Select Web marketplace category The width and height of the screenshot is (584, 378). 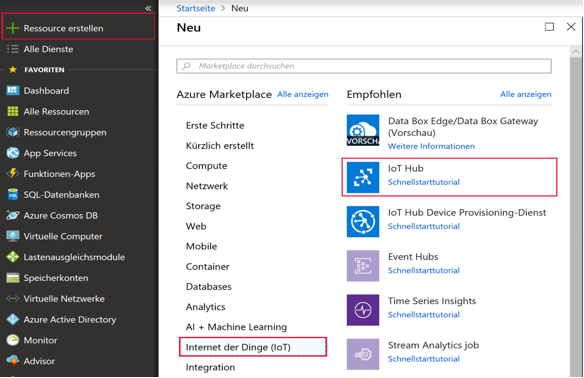(196, 226)
